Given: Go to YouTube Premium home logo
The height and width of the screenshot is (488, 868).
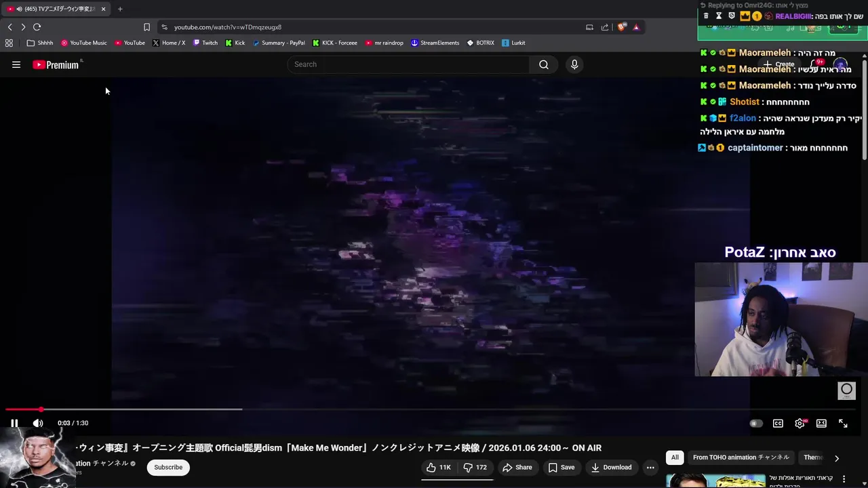Looking at the screenshot, I should click(56, 64).
